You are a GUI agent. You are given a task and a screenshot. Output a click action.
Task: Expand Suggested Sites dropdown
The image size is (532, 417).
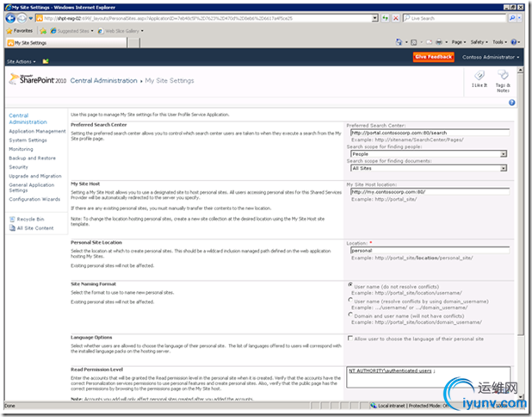[x=92, y=31]
